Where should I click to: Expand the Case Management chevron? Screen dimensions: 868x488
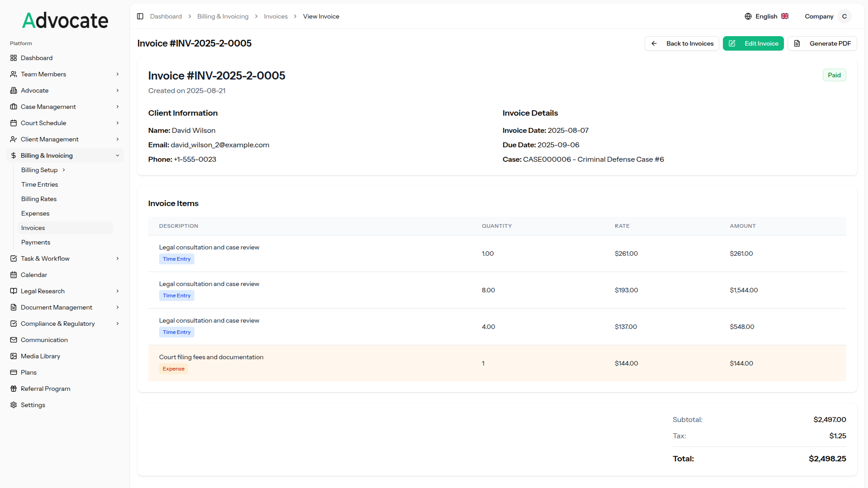[118, 107]
